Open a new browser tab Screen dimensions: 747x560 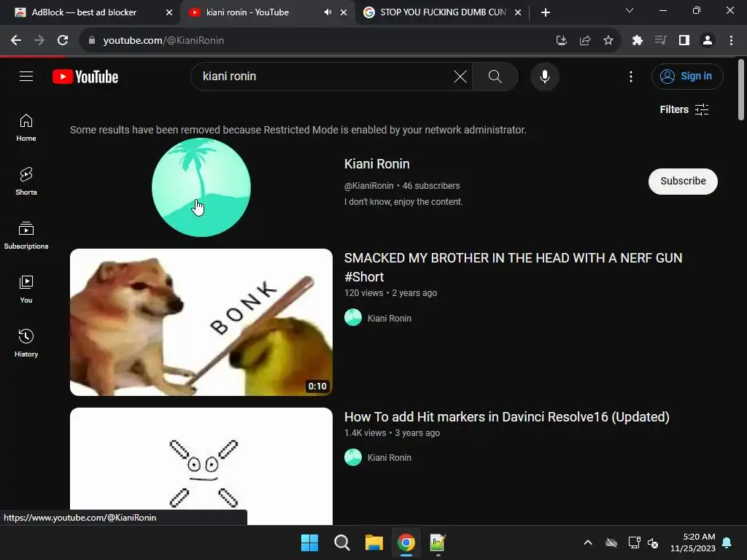tap(546, 12)
